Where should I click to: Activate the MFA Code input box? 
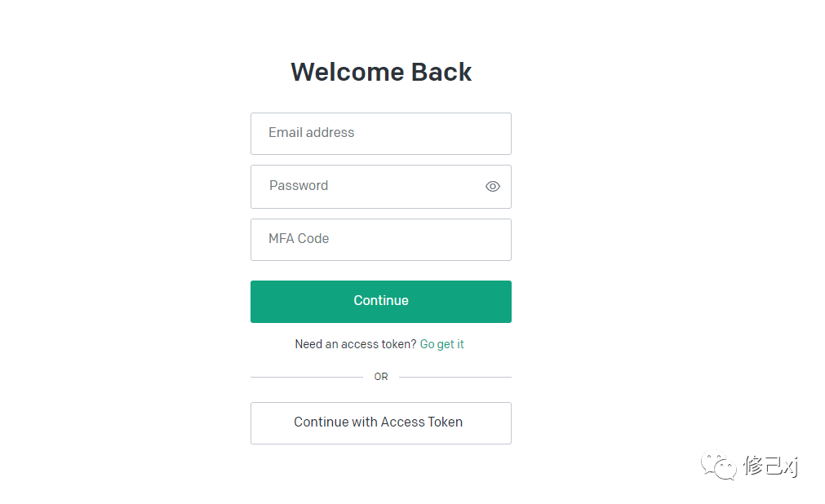tap(381, 240)
